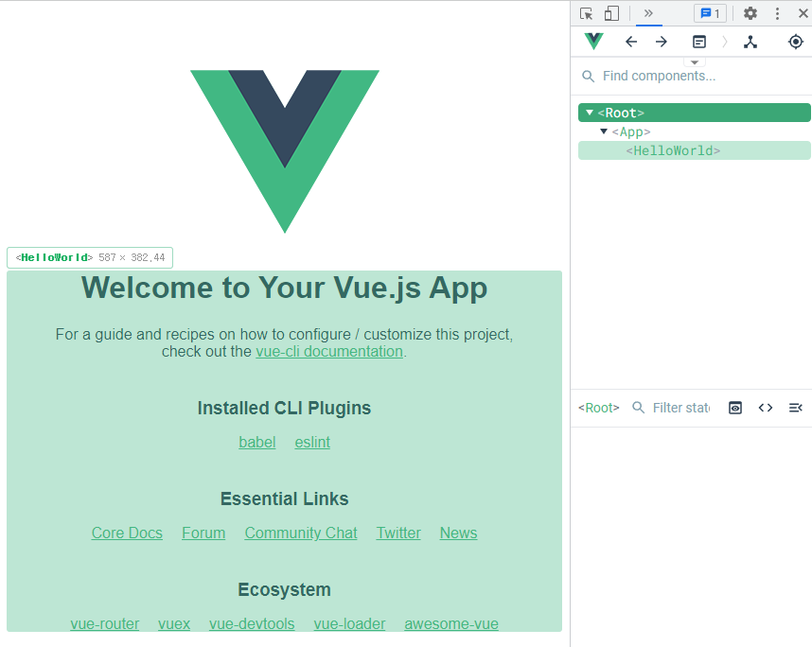
Task: Open the News link
Action: click(x=458, y=533)
